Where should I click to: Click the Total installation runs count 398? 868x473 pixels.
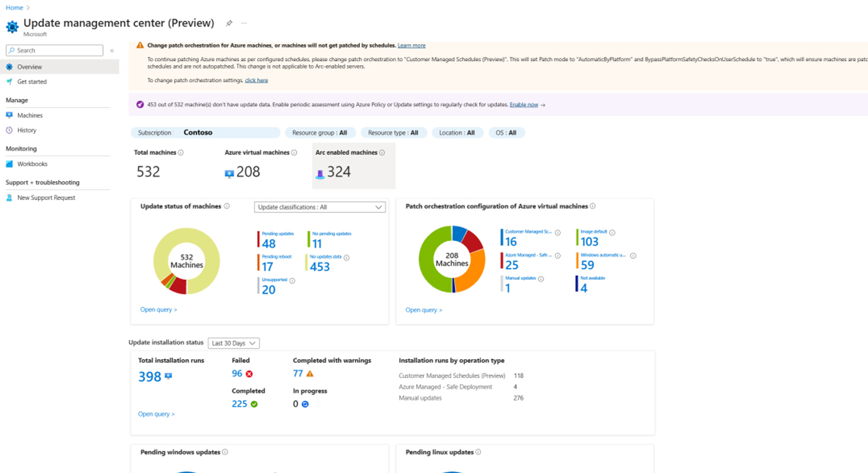tap(150, 376)
